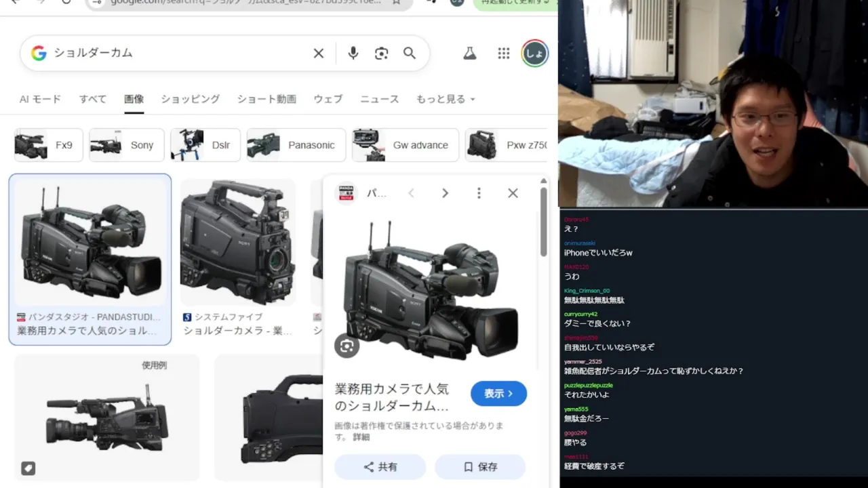This screenshot has height=488, width=868.
Task: Clear the search query with X icon
Action: 319,54
